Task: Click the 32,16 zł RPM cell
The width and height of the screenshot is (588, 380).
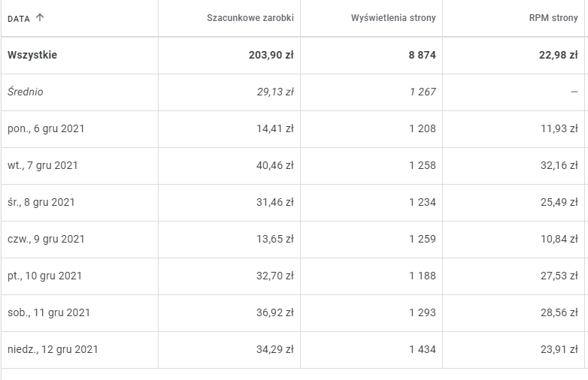Action: point(559,165)
